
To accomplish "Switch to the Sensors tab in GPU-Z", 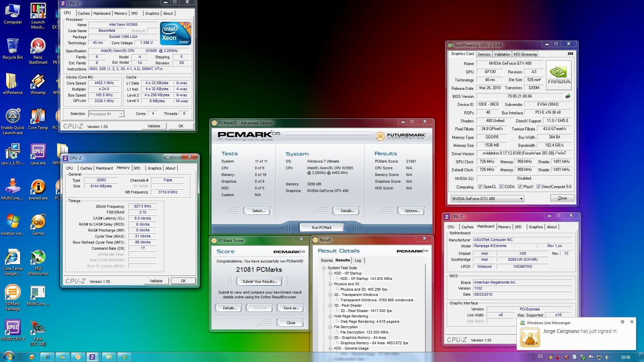I will point(484,54).
